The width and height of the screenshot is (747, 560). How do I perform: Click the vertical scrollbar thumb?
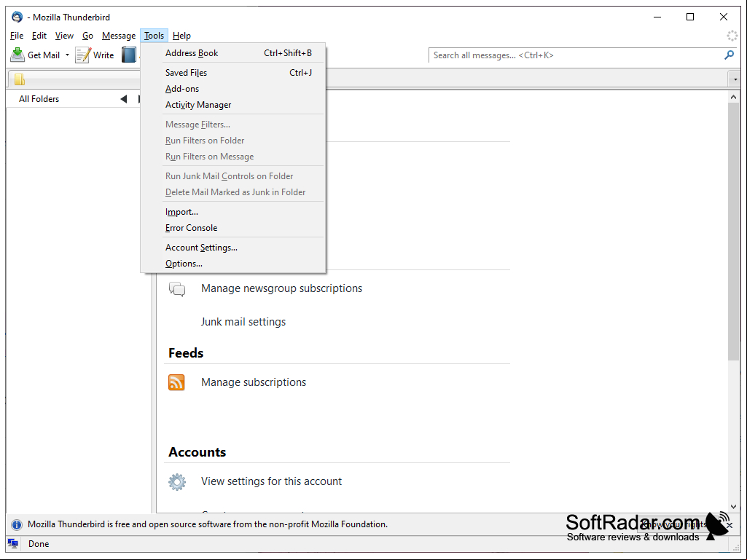733,232
